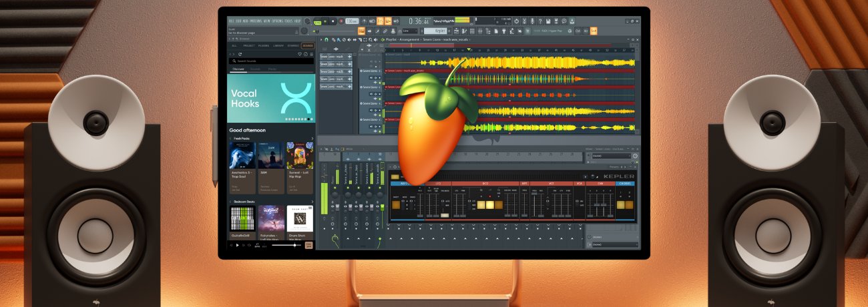Click the download arrow icon in top toolbar
The height and width of the screenshot is (307, 868).
point(572,21)
